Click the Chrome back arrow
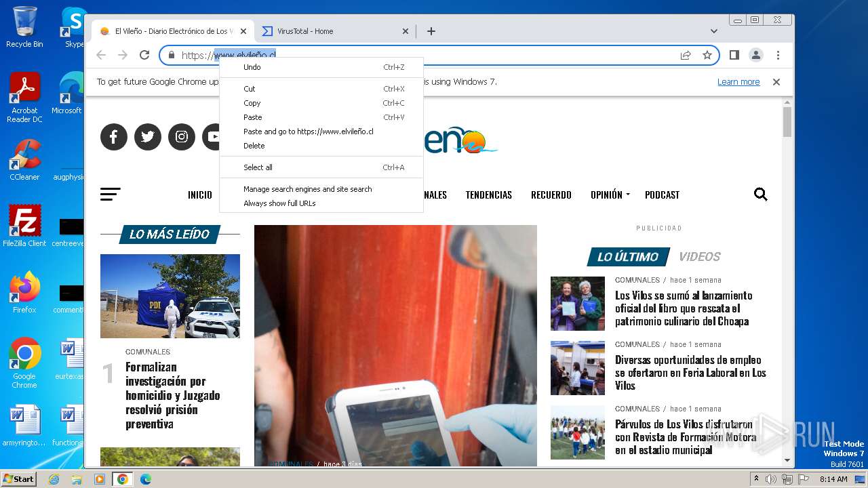The width and height of the screenshot is (868, 488). 101,55
